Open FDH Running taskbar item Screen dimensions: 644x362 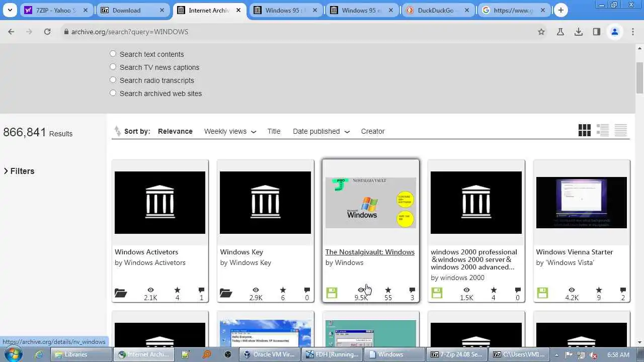click(333, 354)
